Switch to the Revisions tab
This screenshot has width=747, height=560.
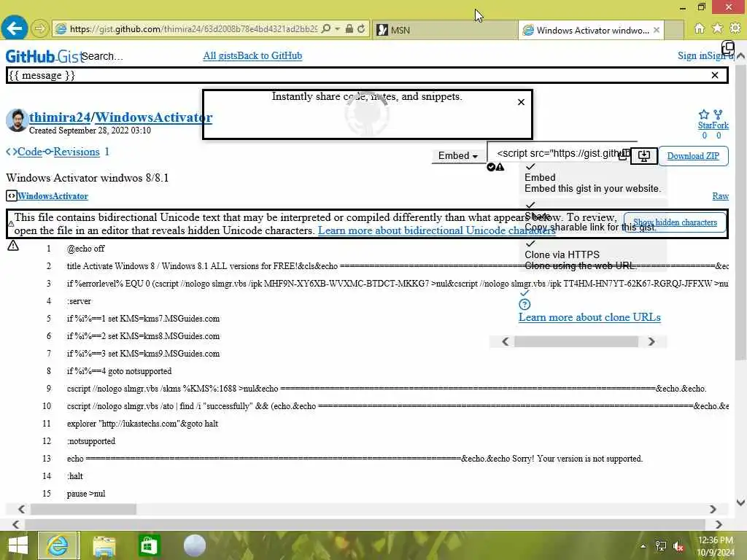pos(76,152)
